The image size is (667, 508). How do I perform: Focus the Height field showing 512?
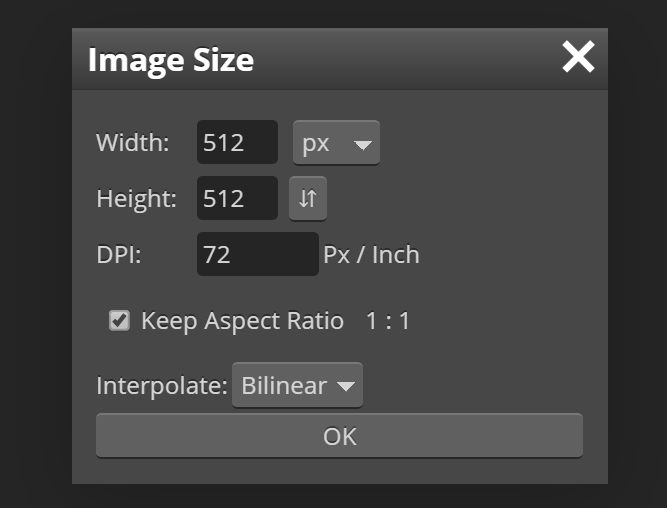coord(237,198)
